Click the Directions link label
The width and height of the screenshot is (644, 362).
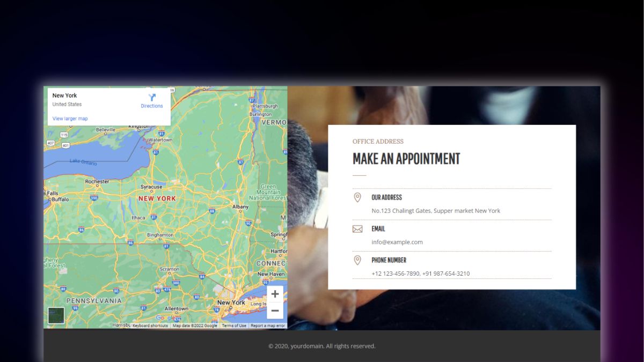point(152,106)
